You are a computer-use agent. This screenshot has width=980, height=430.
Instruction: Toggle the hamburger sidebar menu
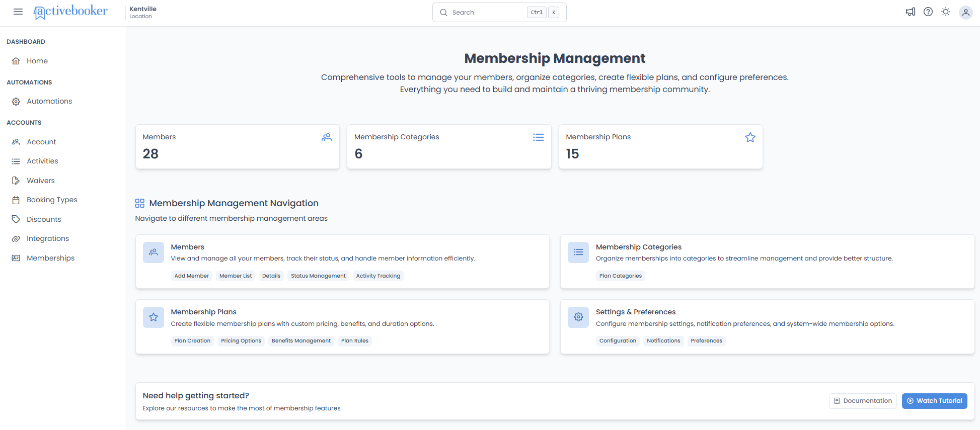click(18, 12)
